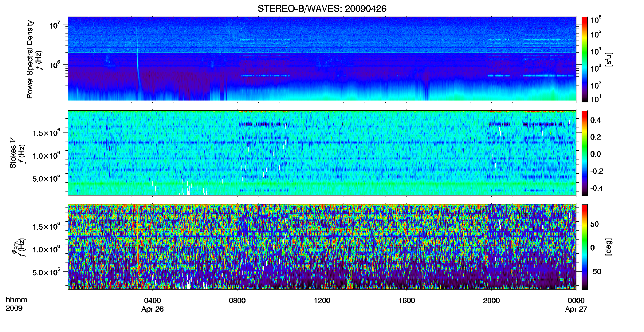Click the sfu power spectral density color bar

[x=585, y=59]
